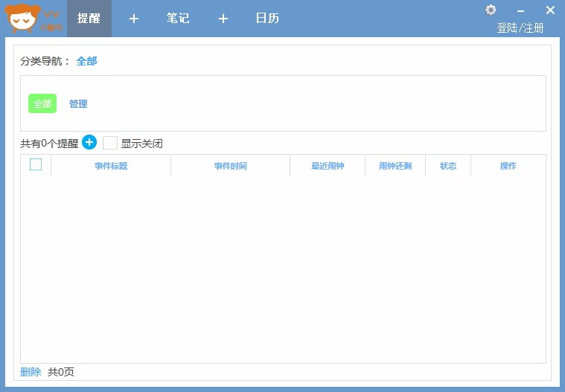
Task: Open settings with the gear icon
Action: [x=491, y=10]
